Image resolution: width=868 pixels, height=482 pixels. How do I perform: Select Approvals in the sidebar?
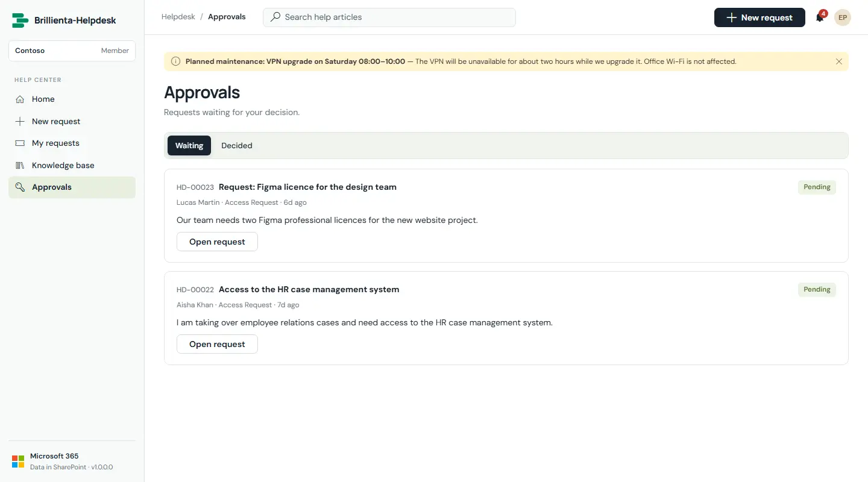pos(72,187)
